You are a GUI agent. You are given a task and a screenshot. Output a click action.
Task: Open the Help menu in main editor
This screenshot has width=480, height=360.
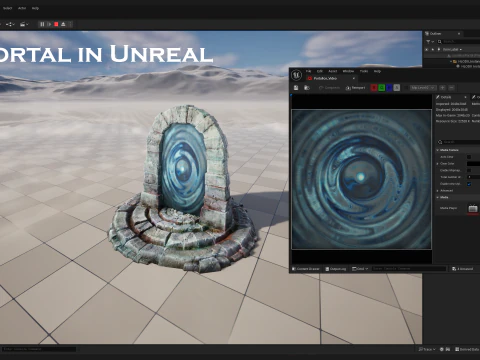pos(35,8)
